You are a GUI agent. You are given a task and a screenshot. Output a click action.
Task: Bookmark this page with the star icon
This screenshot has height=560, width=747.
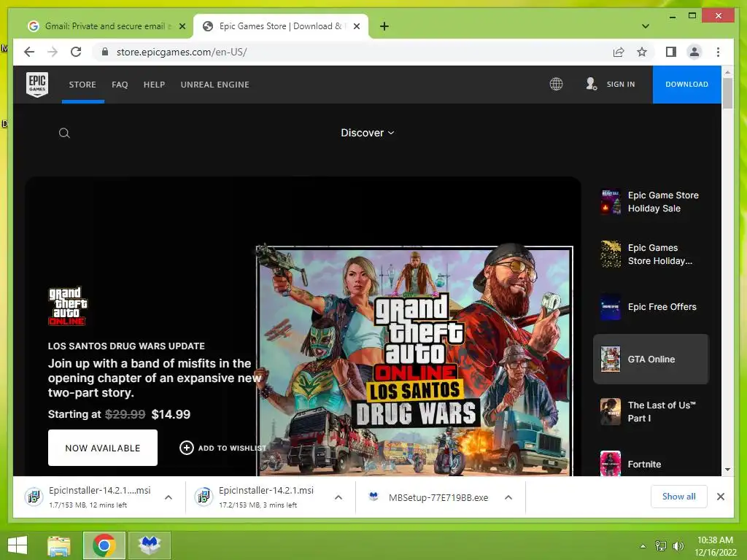642,52
